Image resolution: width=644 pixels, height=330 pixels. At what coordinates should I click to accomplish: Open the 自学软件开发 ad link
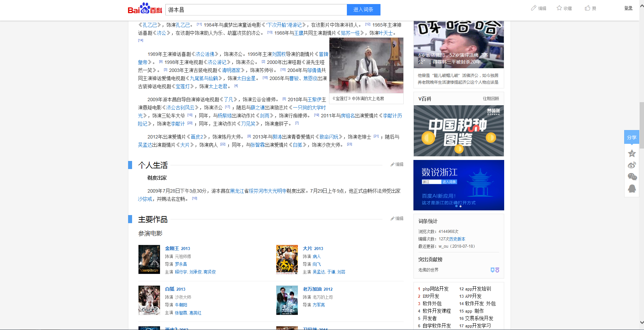pos(437,326)
